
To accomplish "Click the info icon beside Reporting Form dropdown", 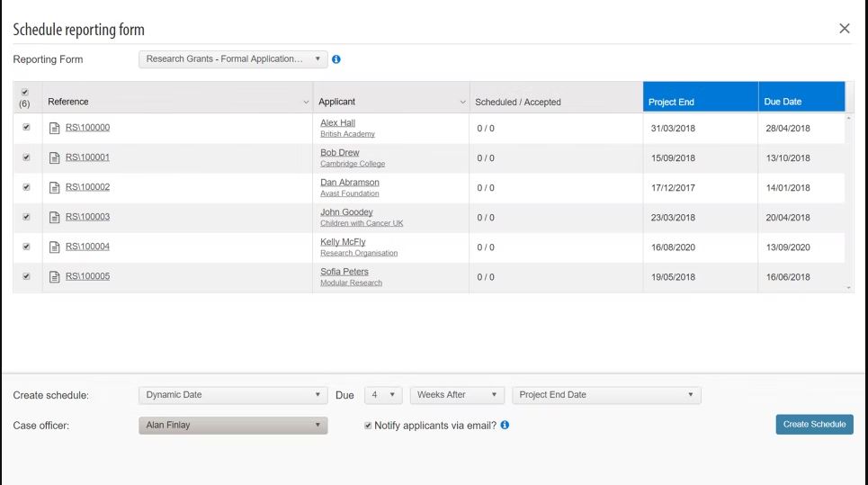I will coord(336,59).
